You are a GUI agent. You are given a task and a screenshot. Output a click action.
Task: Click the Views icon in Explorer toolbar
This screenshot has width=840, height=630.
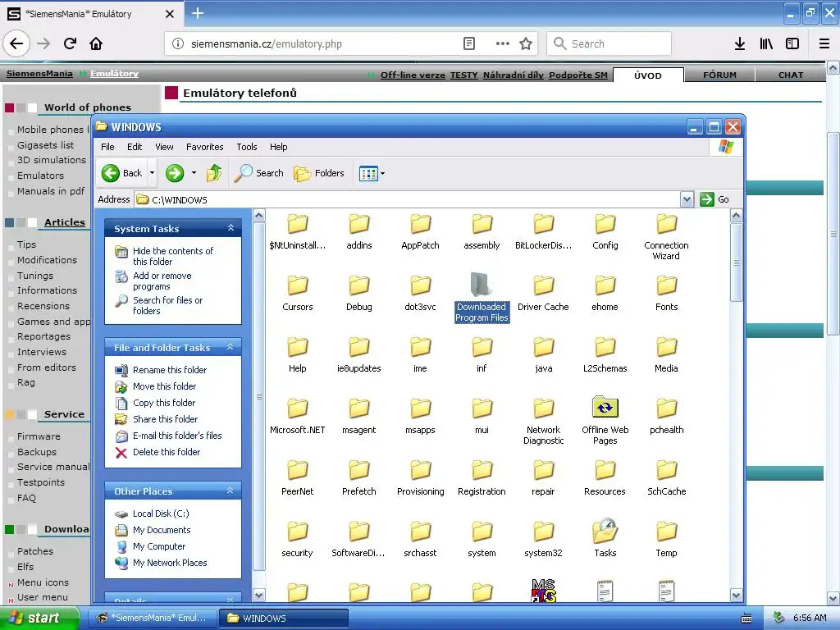[368, 174]
